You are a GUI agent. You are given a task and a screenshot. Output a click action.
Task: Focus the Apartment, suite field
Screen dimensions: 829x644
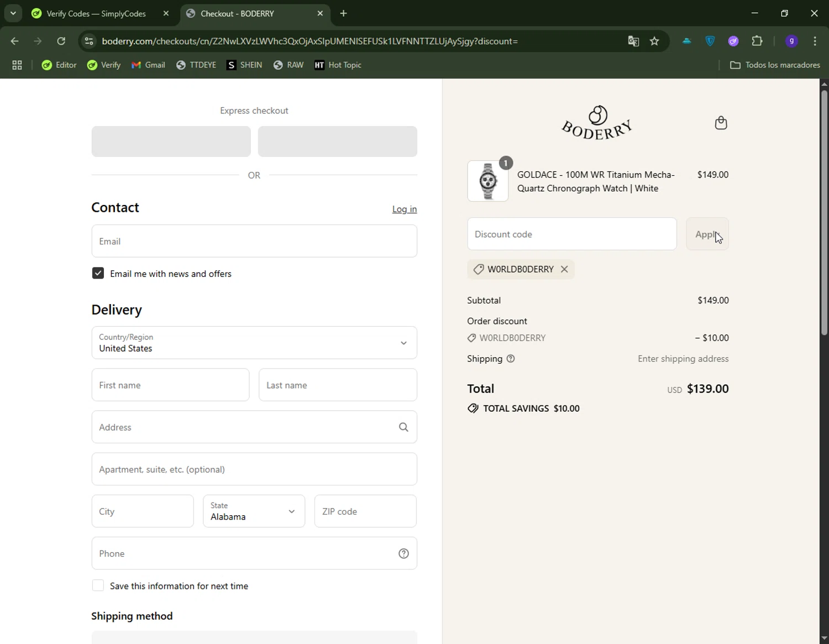click(x=254, y=469)
